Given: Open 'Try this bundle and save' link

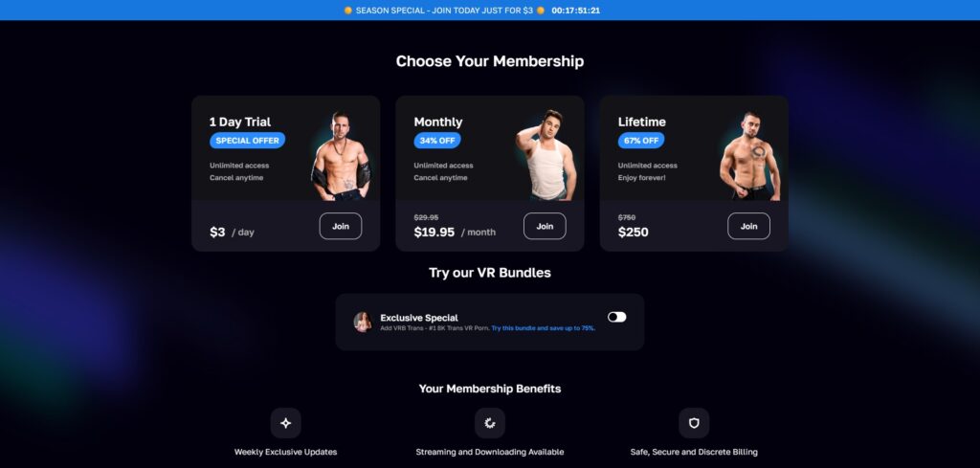Looking at the screenshot, I should coord(544,328).
